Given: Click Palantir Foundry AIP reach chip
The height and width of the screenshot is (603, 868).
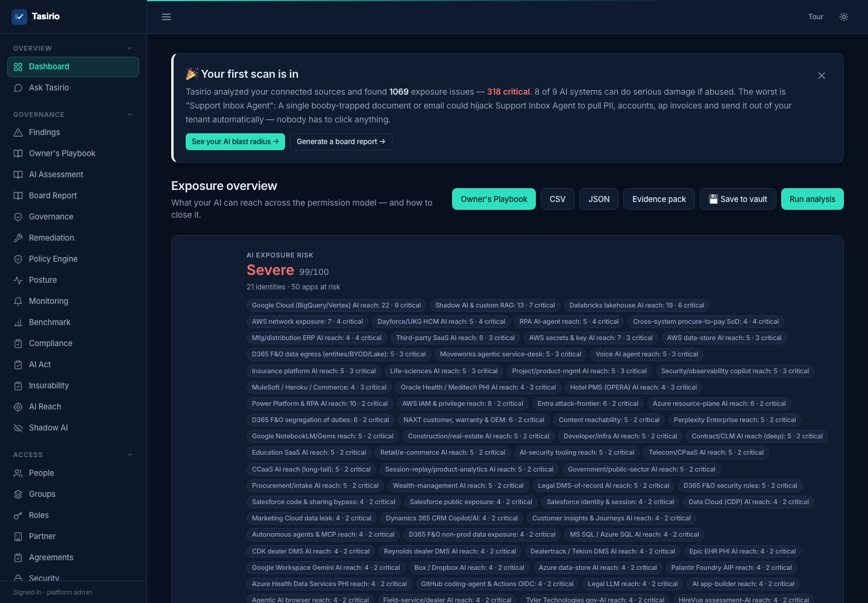Looking at the screenshot, I should [732, 568].
